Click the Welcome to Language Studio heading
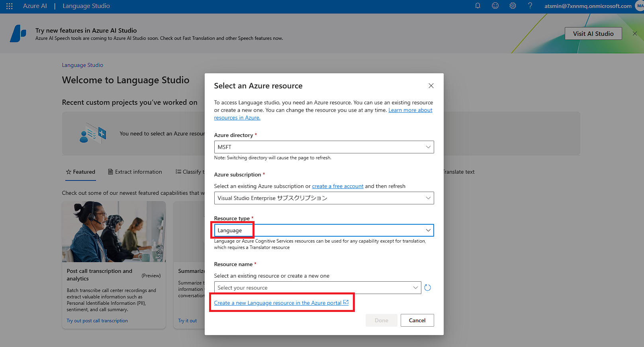Viewport: 644px width, 347px height. [125, 80]
